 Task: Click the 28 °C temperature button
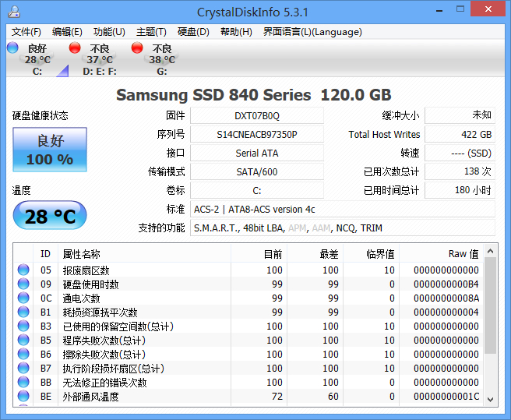tap(50, 216)
